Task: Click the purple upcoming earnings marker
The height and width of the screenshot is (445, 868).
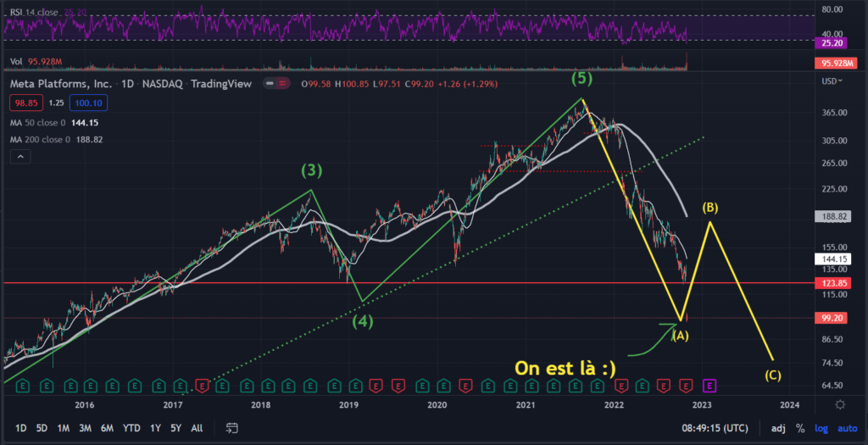Action: pyautogui.click(x=709, y=386)
